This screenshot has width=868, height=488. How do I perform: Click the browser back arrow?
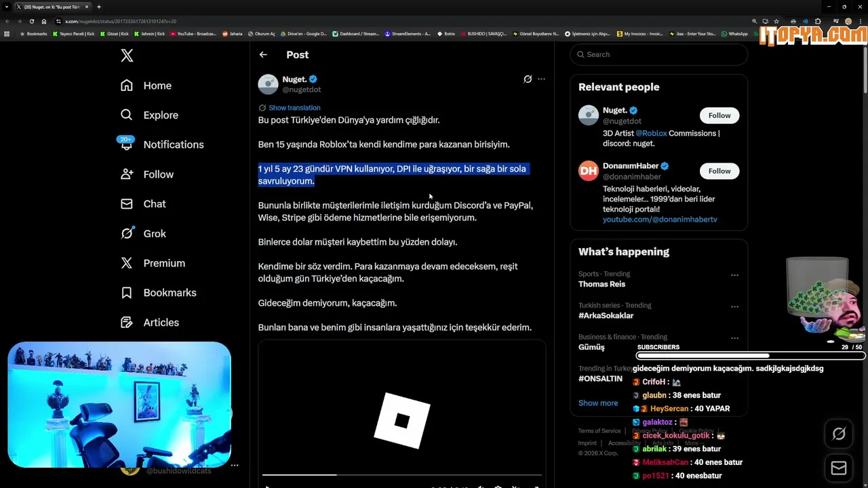(7, 21)
